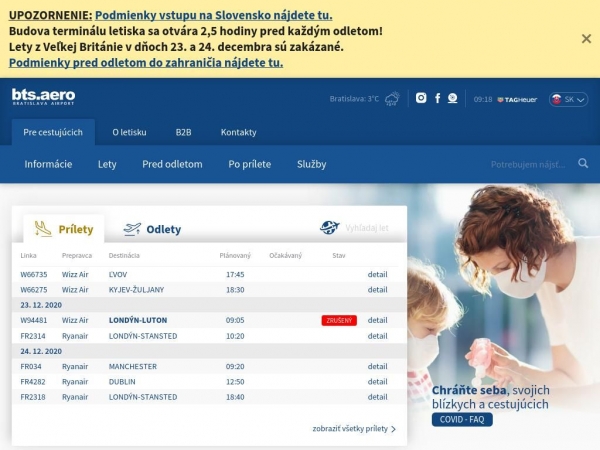The width and height of the screenshot is (600, 450).
Task: Open detail for flight FR2318
Action: [x=377, y=397]
